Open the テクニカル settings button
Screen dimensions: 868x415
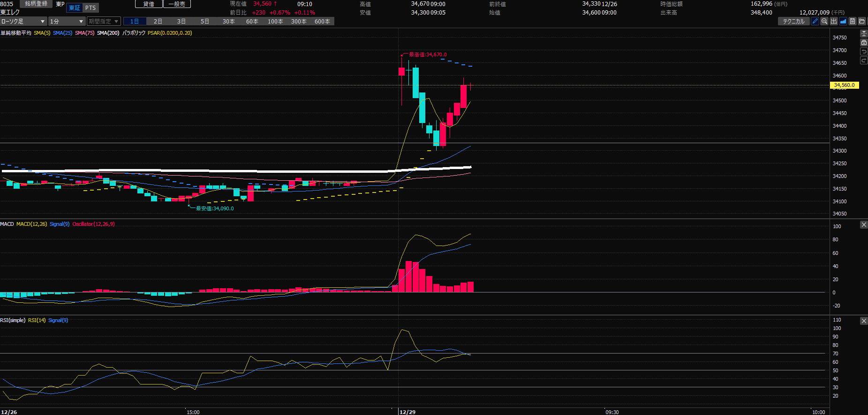(793, 21)
